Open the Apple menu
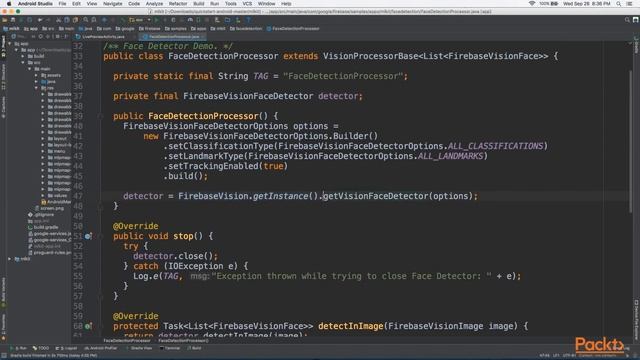 pyautogui.click(x=9, y=4)
